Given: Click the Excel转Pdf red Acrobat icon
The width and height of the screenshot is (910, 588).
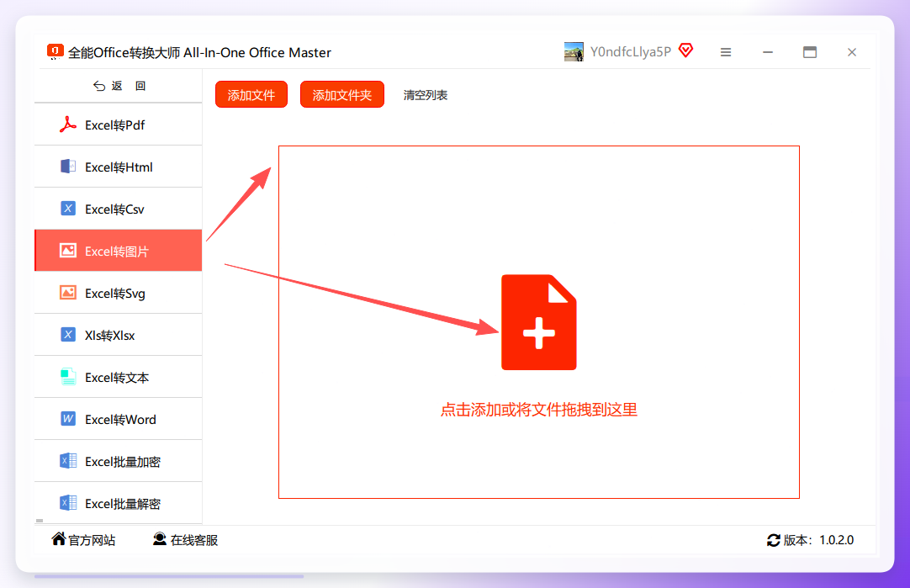Looking at the screenshot, I should [x=68, y=124].
